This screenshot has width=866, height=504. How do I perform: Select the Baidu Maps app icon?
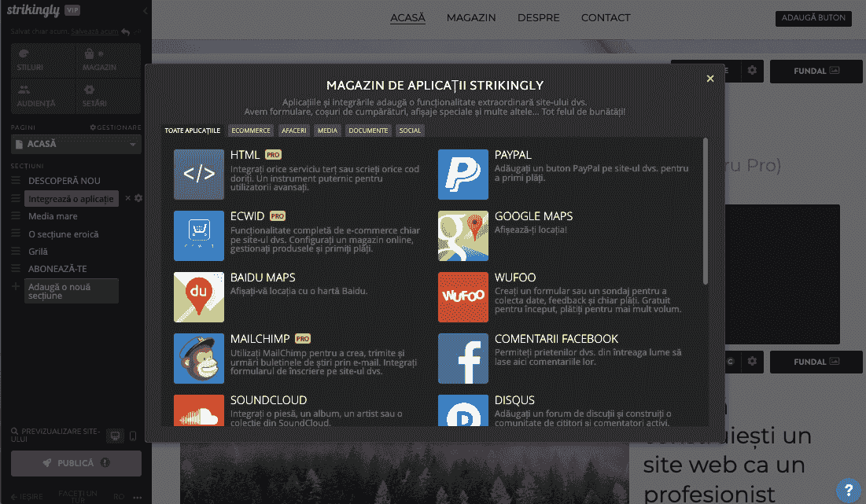199,297
